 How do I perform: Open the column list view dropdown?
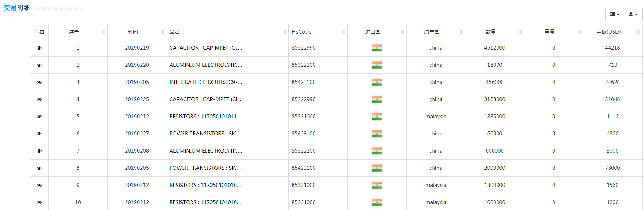[x=614, y=14]
